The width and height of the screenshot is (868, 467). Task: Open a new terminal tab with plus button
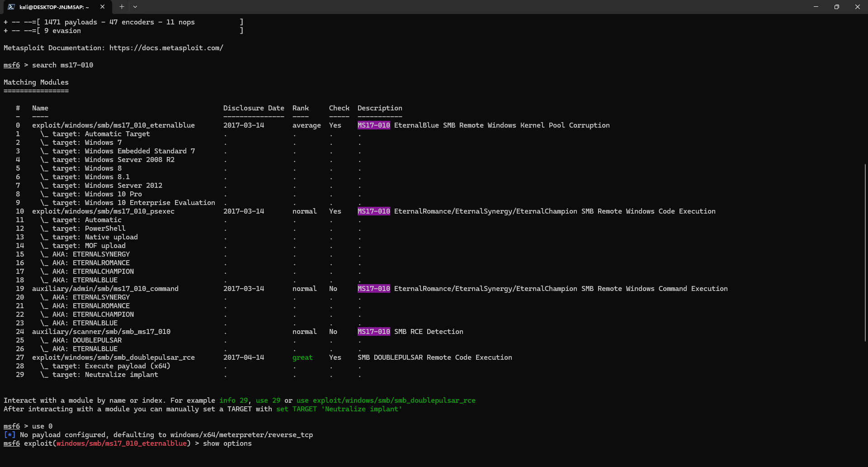tap(122, 7)
